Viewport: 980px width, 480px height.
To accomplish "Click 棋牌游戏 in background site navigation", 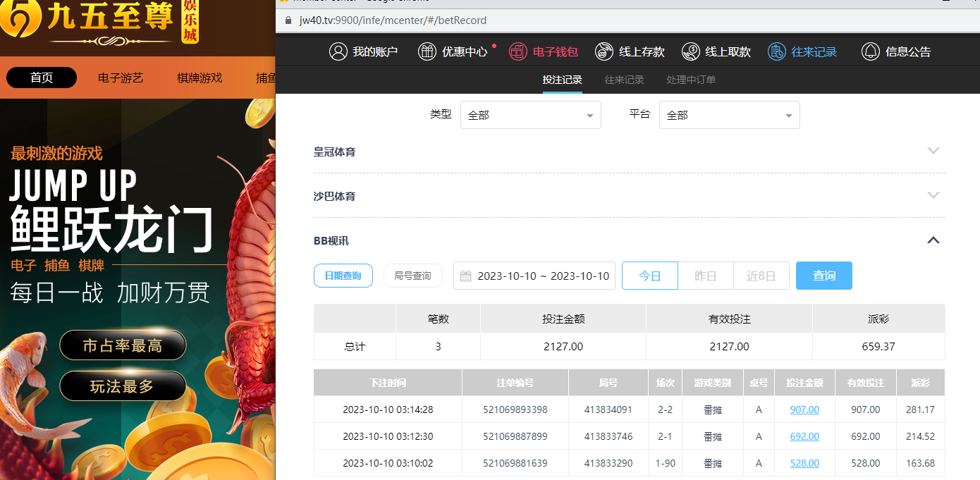I will point(200,78).
